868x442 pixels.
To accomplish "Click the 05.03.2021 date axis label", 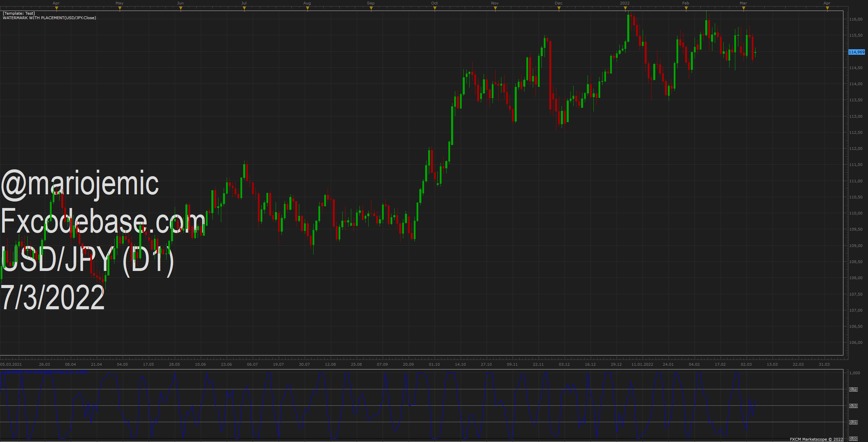I will coord(11,364).
